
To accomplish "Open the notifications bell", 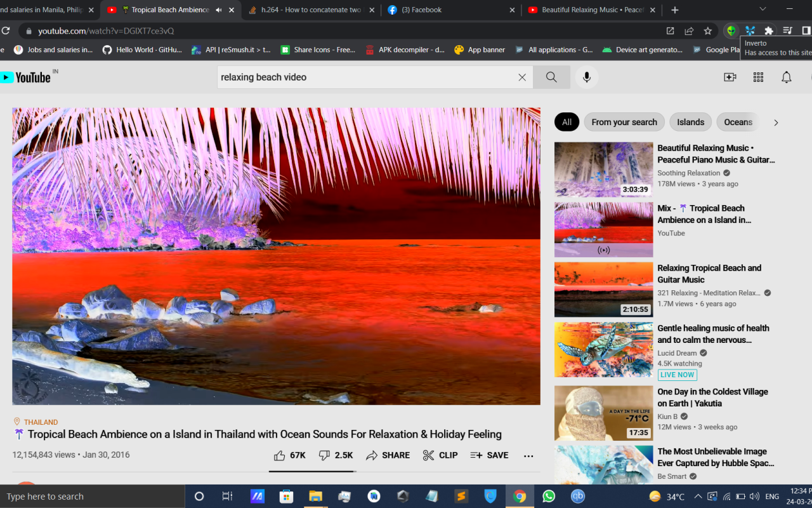I will coord(787,77).
